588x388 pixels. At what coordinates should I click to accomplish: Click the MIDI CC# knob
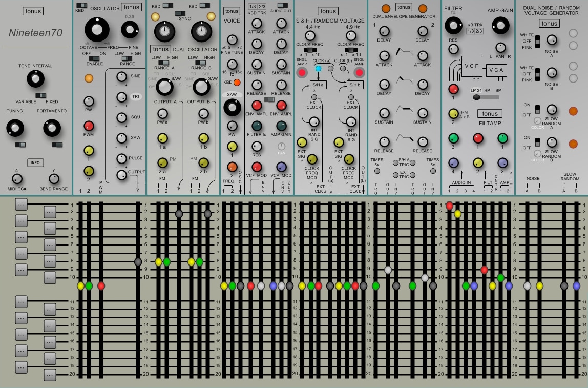(x=17, y=179)
